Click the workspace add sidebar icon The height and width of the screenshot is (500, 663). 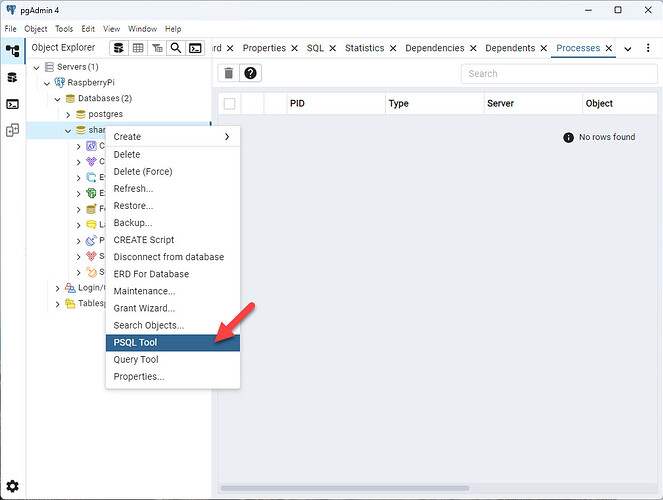click(x=12, y=130)
